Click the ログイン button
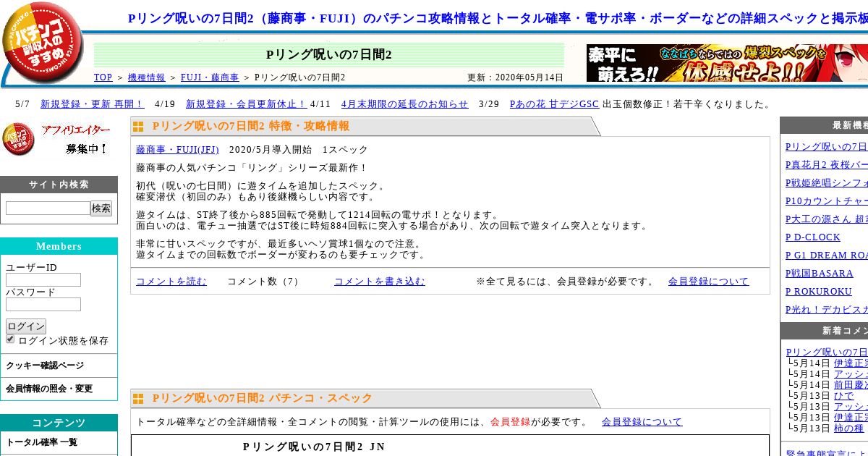 (26, 326)
